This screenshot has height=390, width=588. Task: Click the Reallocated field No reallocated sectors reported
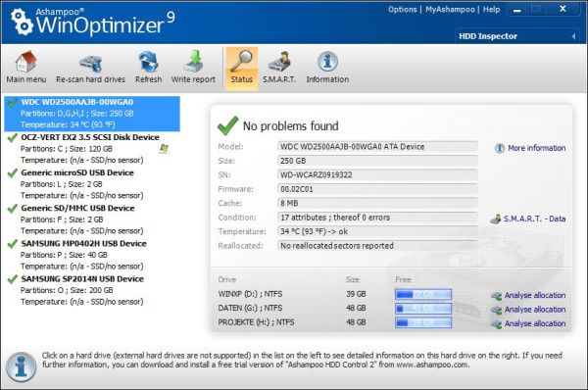pos(377,246)
